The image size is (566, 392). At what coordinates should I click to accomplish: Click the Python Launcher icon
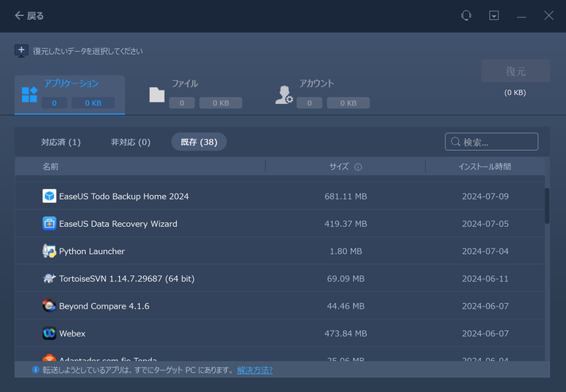point(49,252)
